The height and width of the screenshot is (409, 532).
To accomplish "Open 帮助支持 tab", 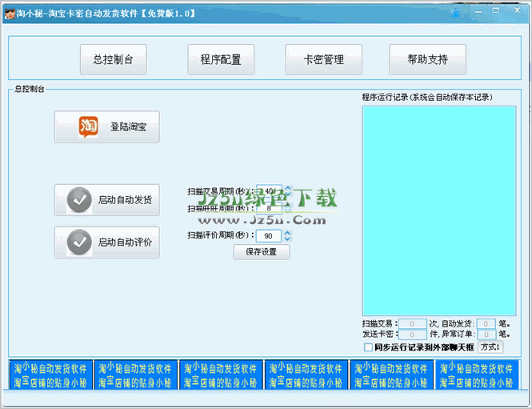I will 427,60.
